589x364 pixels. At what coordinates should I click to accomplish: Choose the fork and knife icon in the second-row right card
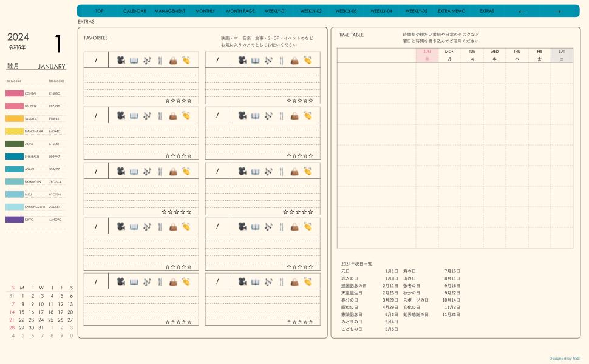(x=281, y=115)
